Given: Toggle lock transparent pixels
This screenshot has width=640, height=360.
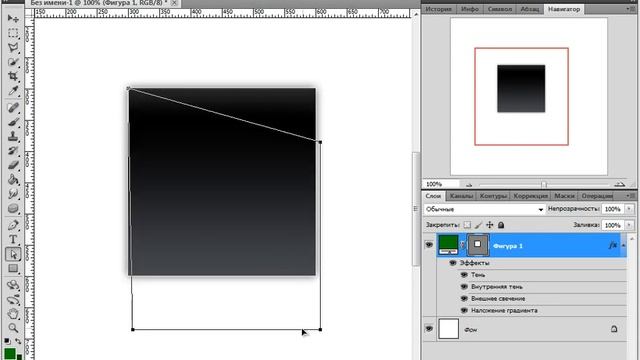Looking at the screenshot, I should [467, 225].
